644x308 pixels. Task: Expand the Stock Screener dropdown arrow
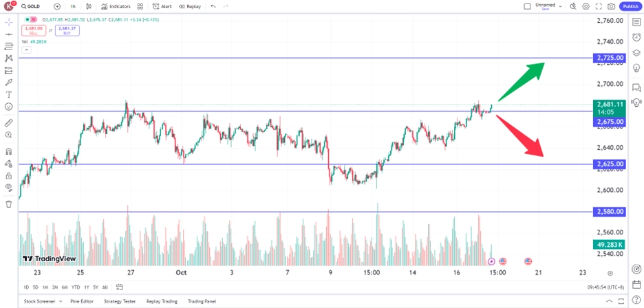tap(61, 301)
